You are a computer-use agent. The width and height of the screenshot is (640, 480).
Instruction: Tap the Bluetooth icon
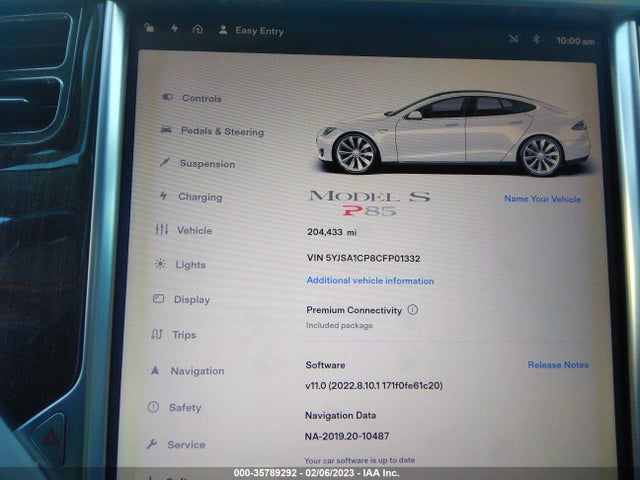coord(536,39)
